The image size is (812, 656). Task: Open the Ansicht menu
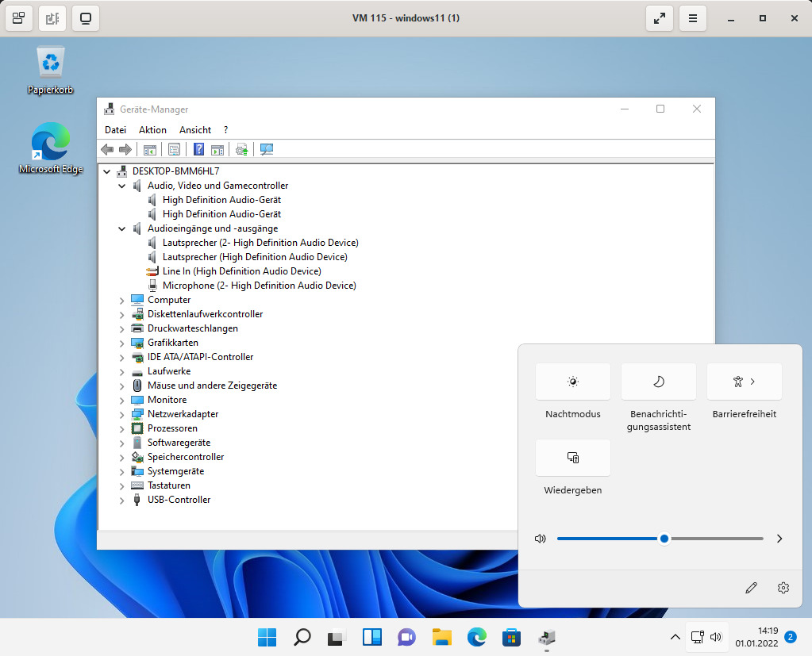pyautogui.click(x=195, y=130)
